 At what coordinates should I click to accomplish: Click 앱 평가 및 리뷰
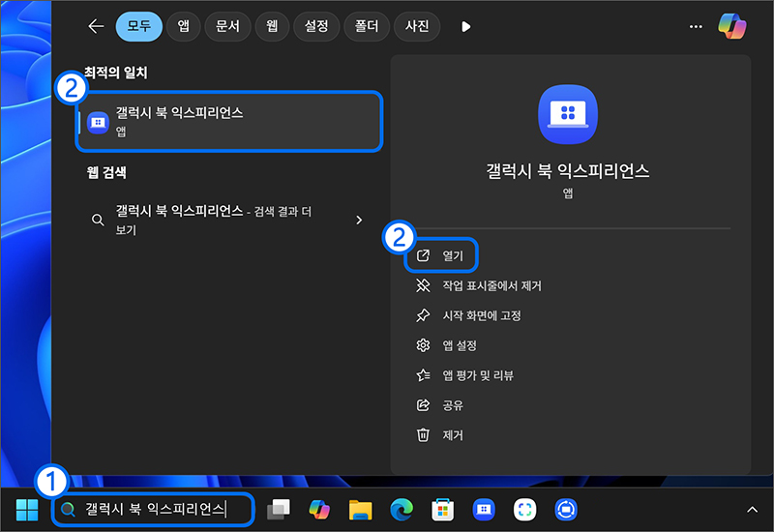464,375
